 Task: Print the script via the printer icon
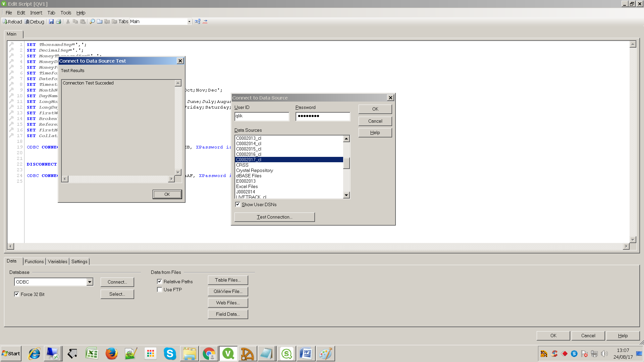pyautogui.click(x=59, y=21)
